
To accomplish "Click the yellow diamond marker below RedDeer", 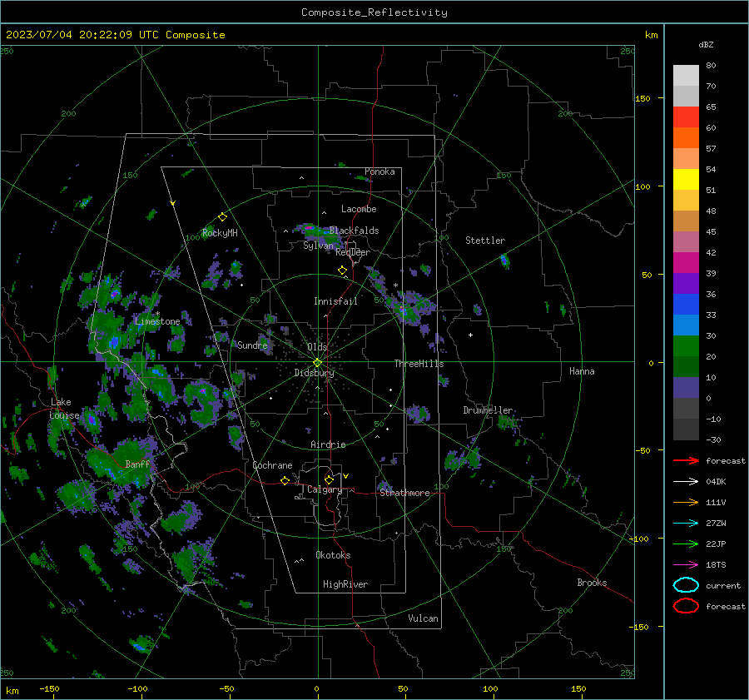I will [342, 271].
